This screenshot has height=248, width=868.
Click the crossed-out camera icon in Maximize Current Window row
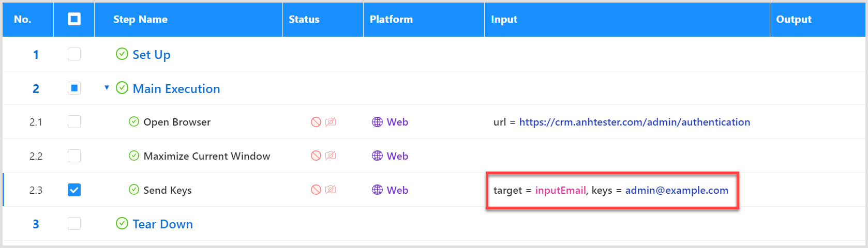(x=331, y=156)
